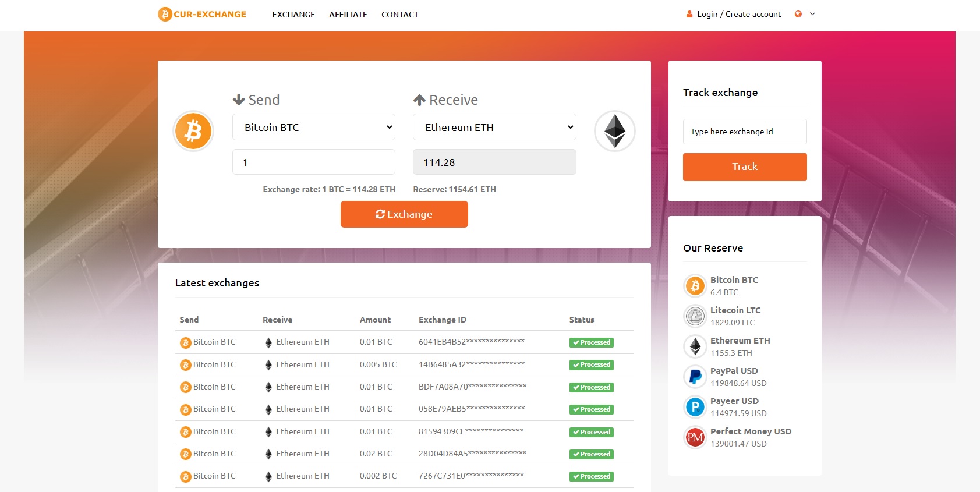Click Bitcoin icon in BDF7A08A70 row
The height and width of the screenshot is (492, 980).
click(x=186, y=387)
